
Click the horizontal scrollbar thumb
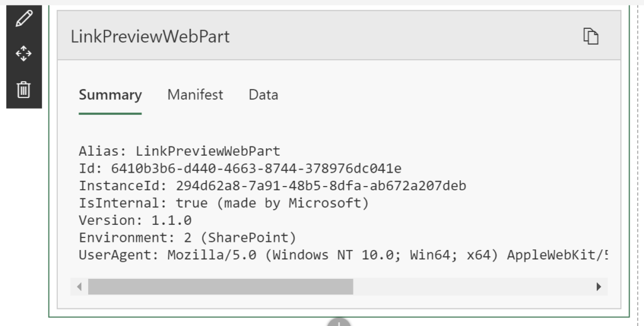coord(221,286)
